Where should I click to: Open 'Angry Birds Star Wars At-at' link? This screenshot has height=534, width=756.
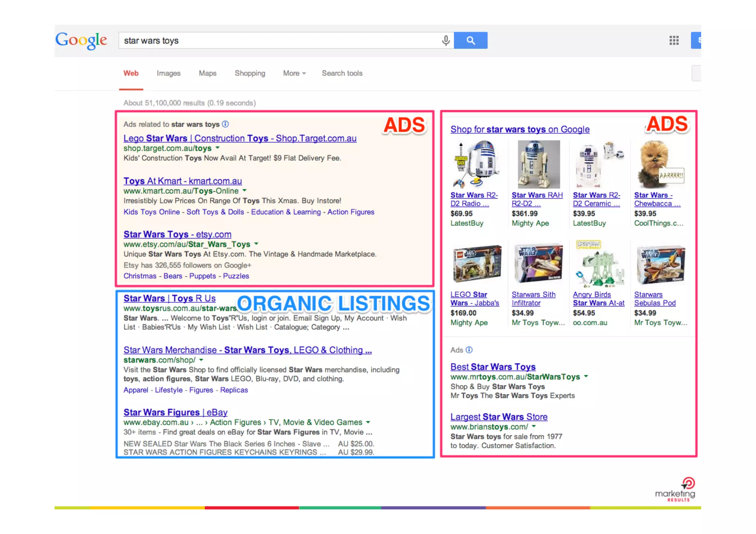[599, 299]
